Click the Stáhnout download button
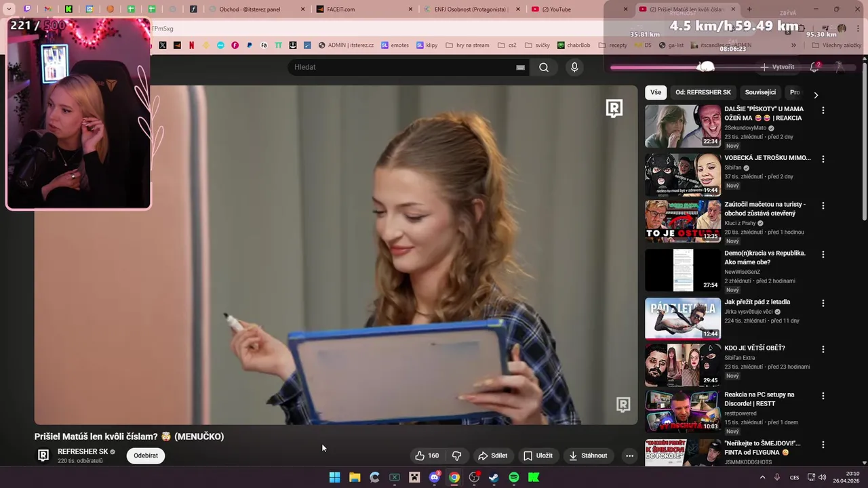The width and height of the screenshot is (868, 488). point(587,455)
